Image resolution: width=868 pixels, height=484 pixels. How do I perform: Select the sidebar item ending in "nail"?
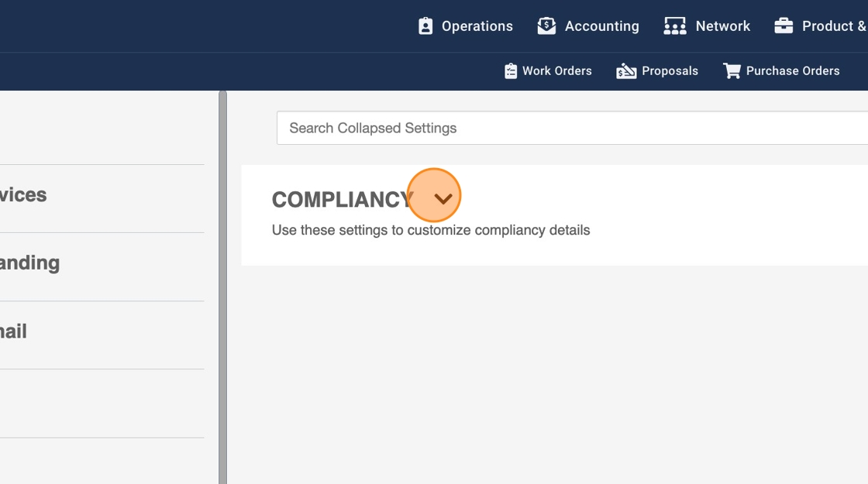tap(14, 331)
